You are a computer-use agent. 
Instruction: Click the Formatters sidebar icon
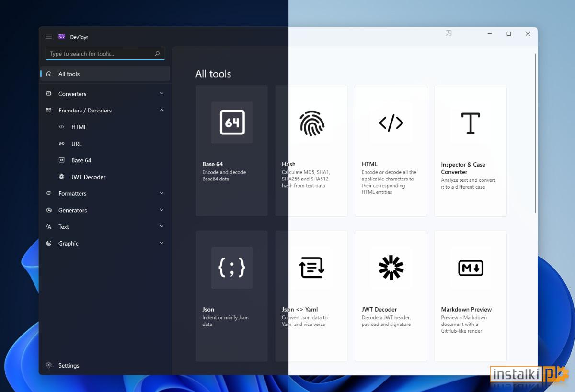tap(49, 193)
